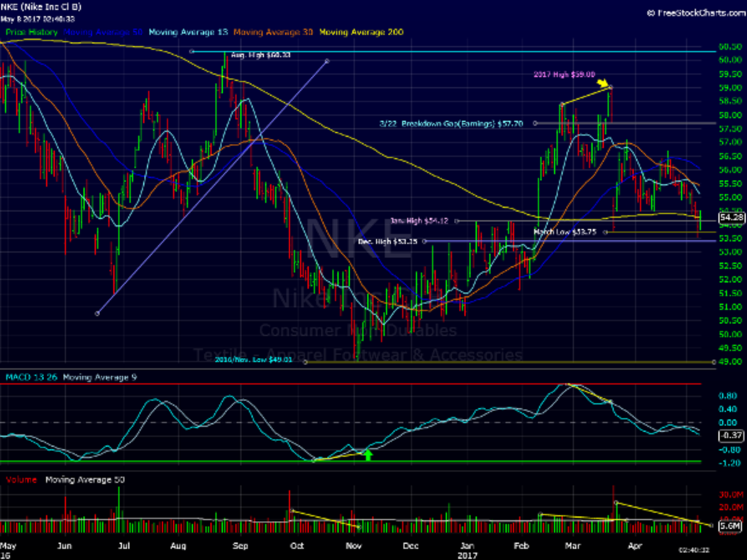Viewport: 747px width, 560px height.
Task: Select the 'MACD 13 26' indicator label
Action: [32, 377]
